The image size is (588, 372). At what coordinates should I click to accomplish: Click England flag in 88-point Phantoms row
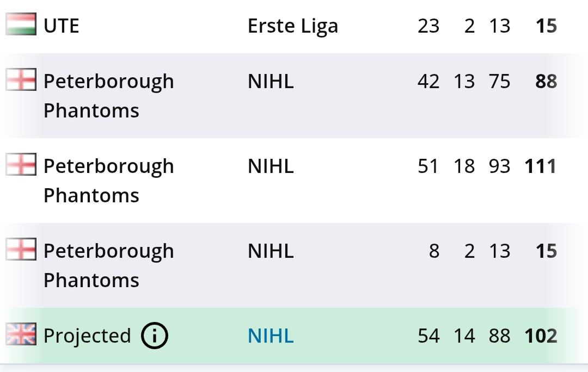pyautogui.click(x=21, y=79)
